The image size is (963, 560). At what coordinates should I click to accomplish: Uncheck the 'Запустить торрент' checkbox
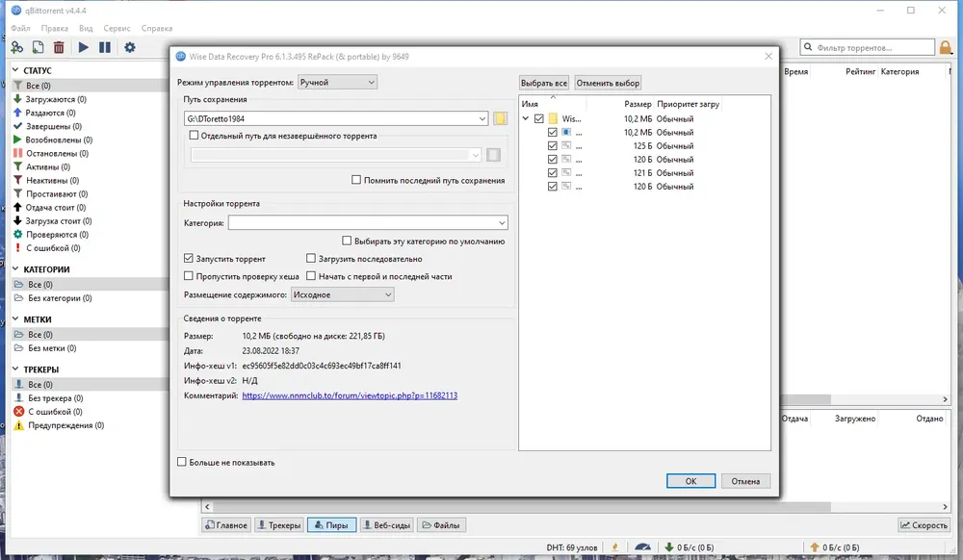pos(189,259)
